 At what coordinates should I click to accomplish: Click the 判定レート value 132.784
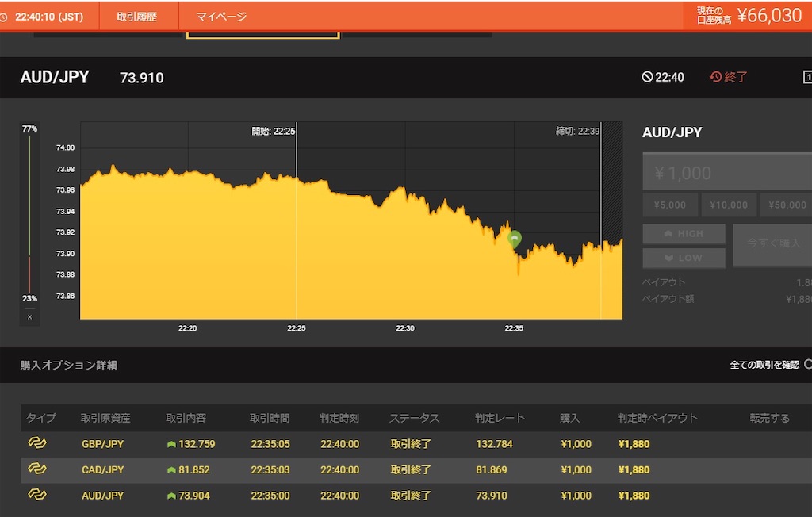(x=494, y=445)
